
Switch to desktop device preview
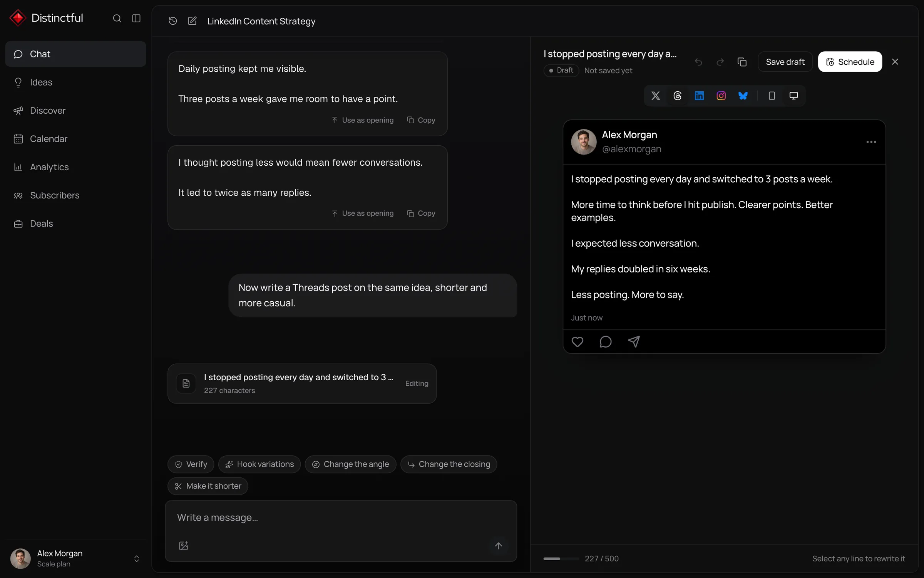793,96
